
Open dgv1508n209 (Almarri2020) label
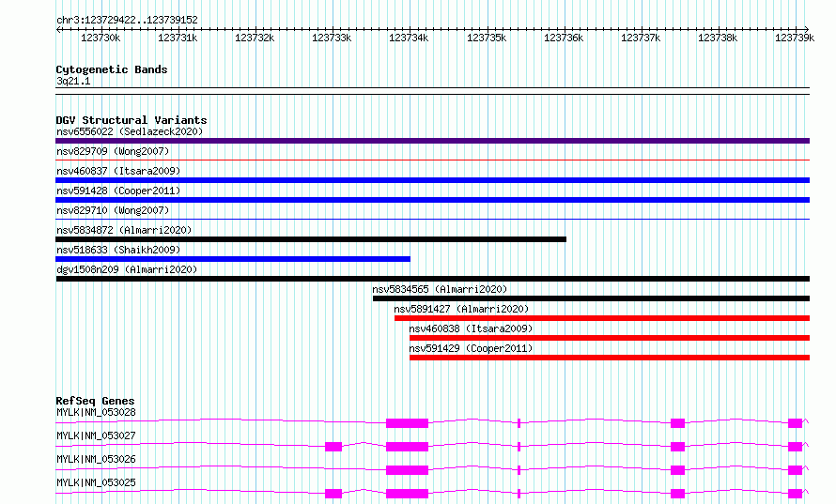click(x=127, y=269)
